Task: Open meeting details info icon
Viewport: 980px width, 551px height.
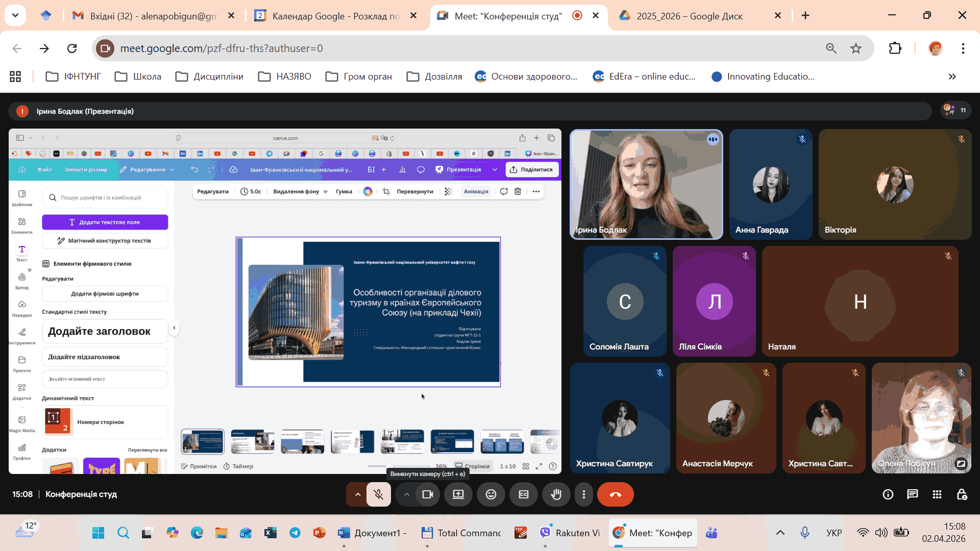Action: pos(888,494)
